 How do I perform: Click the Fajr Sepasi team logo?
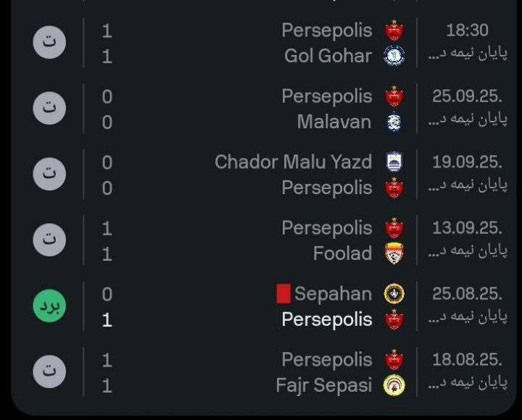tap(394, 385)
